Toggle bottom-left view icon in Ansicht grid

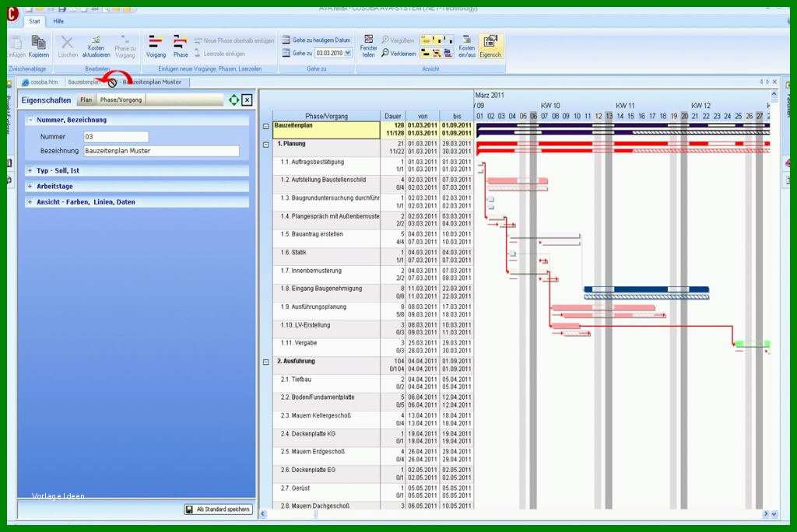coord(426,53)
